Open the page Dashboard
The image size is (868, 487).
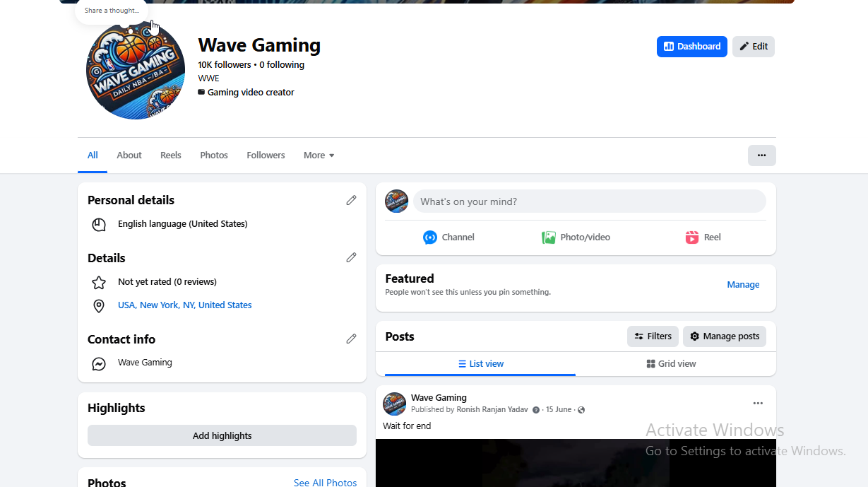(x=691, y=47)
